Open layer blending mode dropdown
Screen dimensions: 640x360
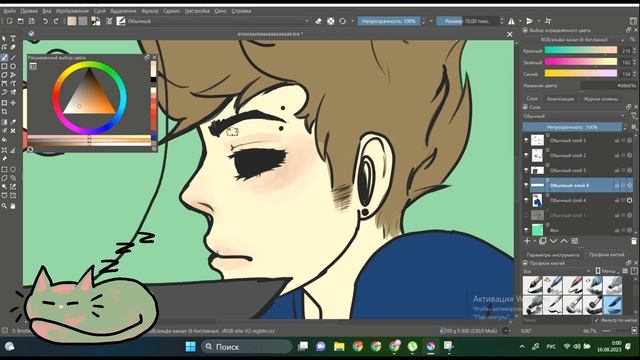[574, 116]
